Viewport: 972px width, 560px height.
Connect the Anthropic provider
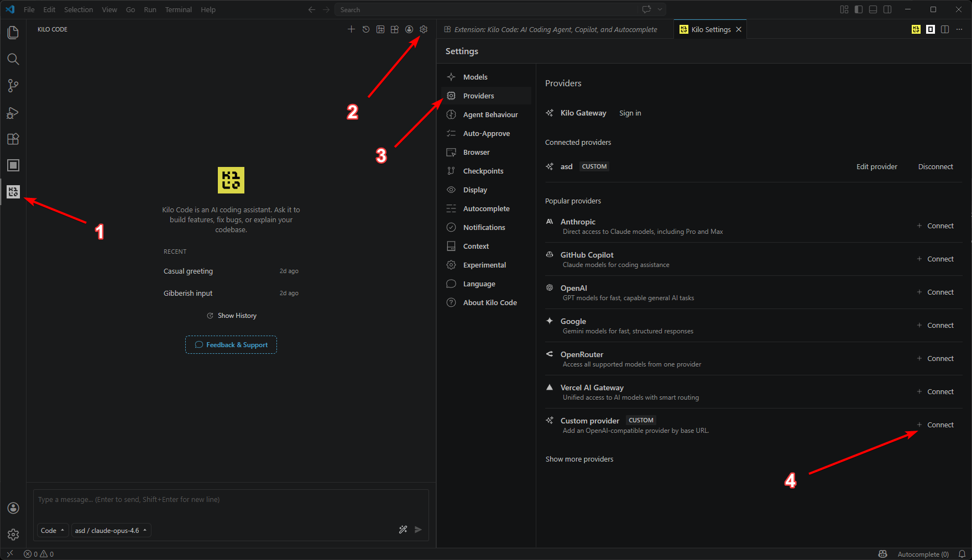point(936,226)
